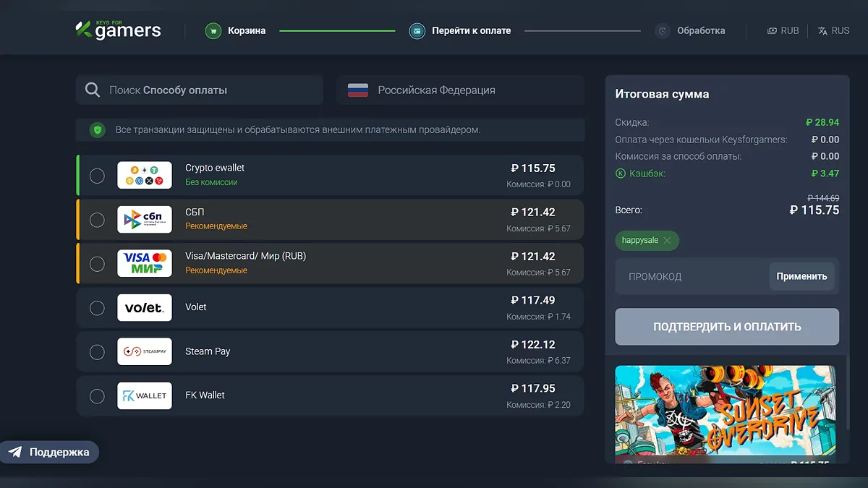This screenshot has width=868, height=488.
Task: Click the Перейти к оплате card icon
Action: (417, 31)
